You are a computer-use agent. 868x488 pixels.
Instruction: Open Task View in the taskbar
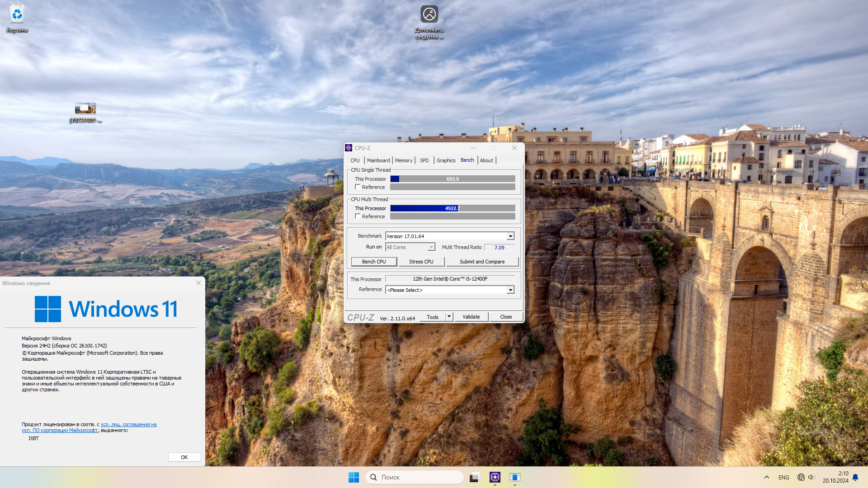(474, 477)
